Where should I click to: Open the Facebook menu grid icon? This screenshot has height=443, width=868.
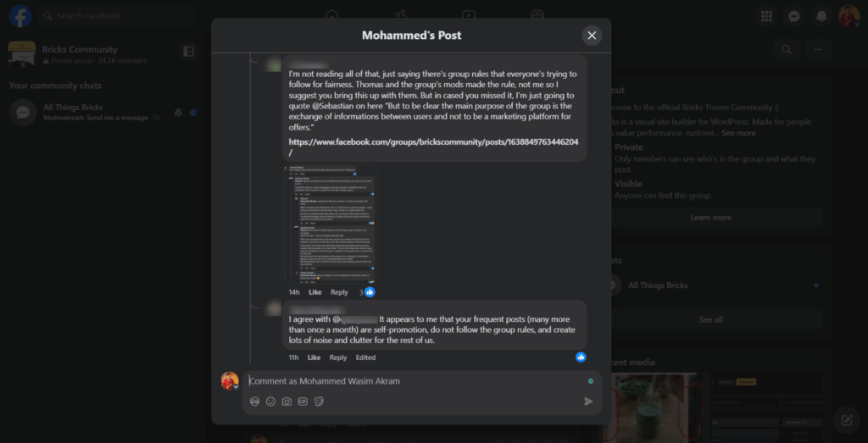pyautogui.click(x=767, y=16)
